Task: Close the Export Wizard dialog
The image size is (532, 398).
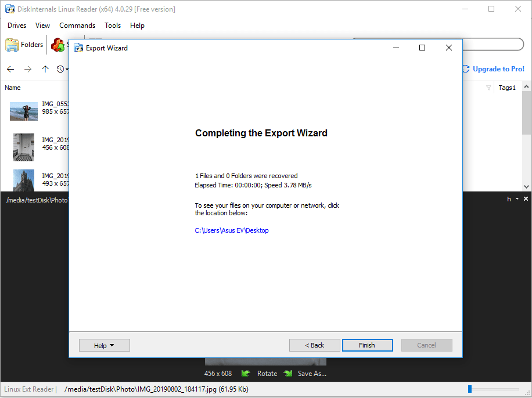Action: tap(449, 48)
